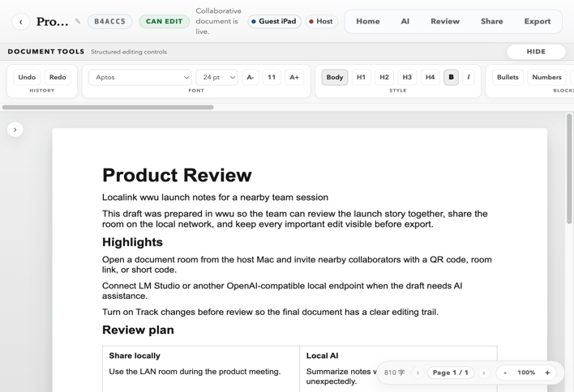
Task: Zoom in with the plus button
Action: point(547,373)
